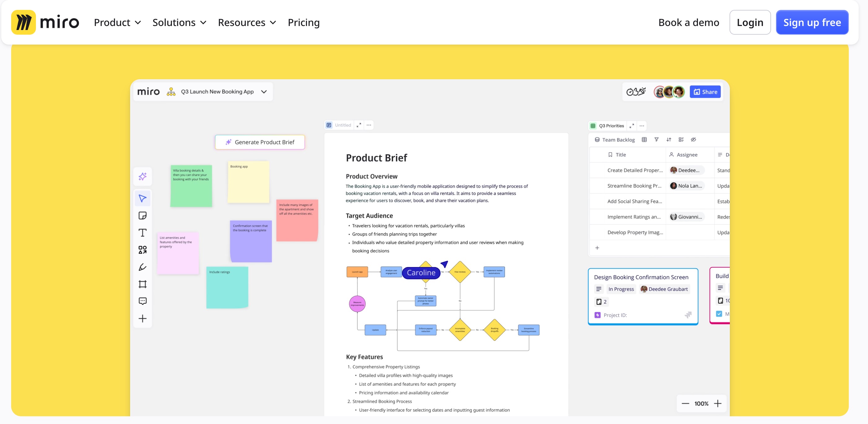Select the Q3 Priorities tab label

click(x=611, y=126)
